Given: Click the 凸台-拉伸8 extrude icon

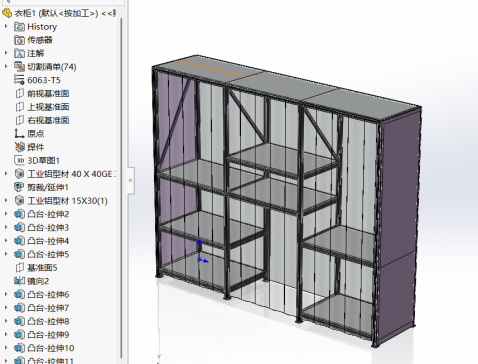Looking at the screenshot, I should coord(19,321).
